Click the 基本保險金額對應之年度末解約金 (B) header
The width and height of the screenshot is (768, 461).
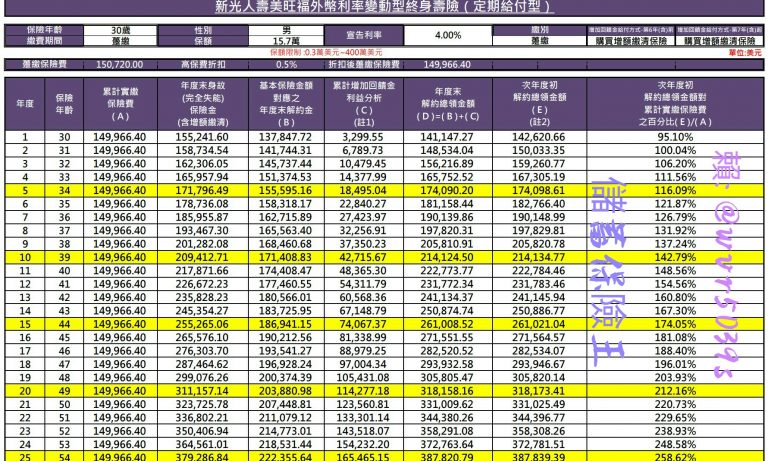coord(286,103)
